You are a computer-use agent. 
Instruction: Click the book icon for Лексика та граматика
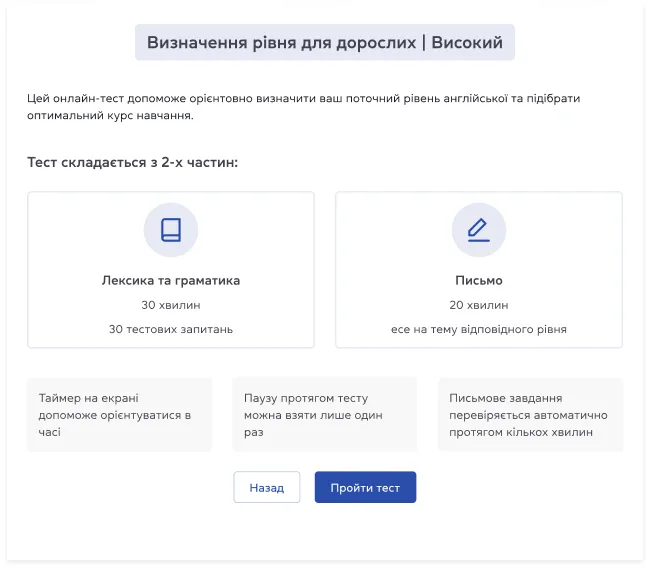pos(171,230)
